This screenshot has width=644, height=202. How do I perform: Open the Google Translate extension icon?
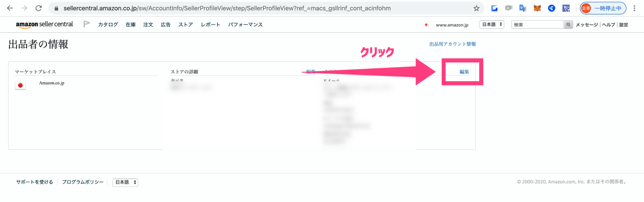point(523,8)
